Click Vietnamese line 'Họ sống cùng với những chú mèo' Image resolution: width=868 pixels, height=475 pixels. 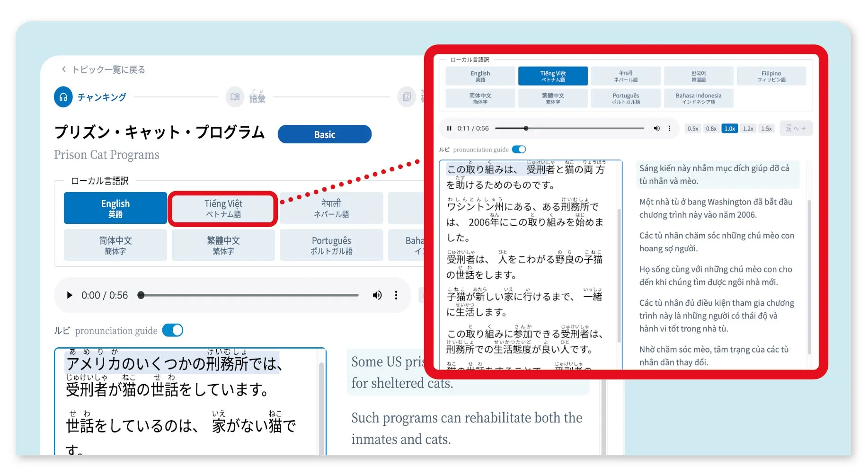tap(716, 275)
